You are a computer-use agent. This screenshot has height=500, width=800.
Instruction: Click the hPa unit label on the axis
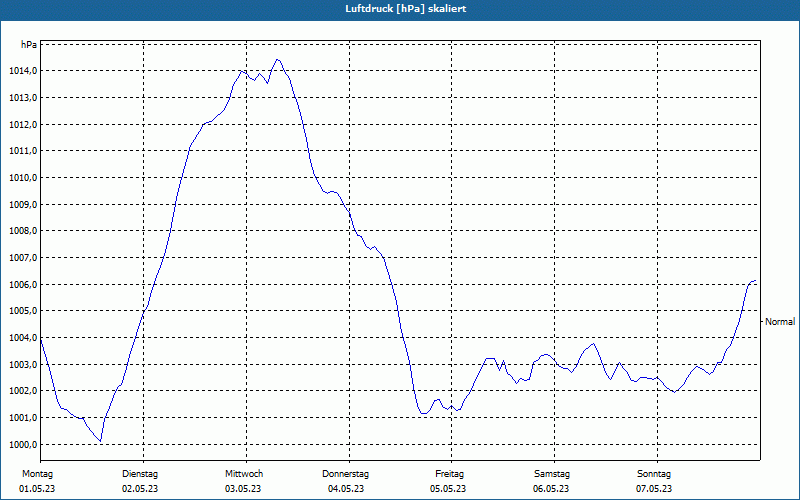29,44
